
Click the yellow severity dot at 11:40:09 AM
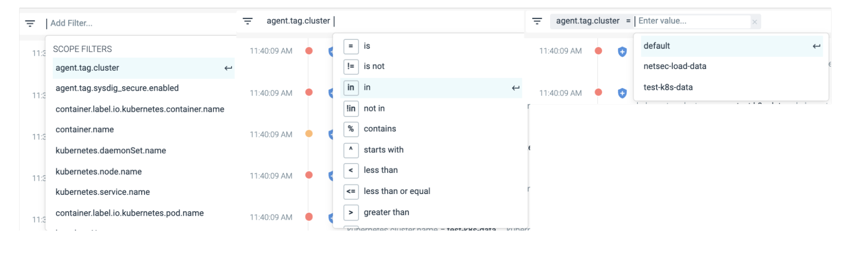(x=309, y=134)
